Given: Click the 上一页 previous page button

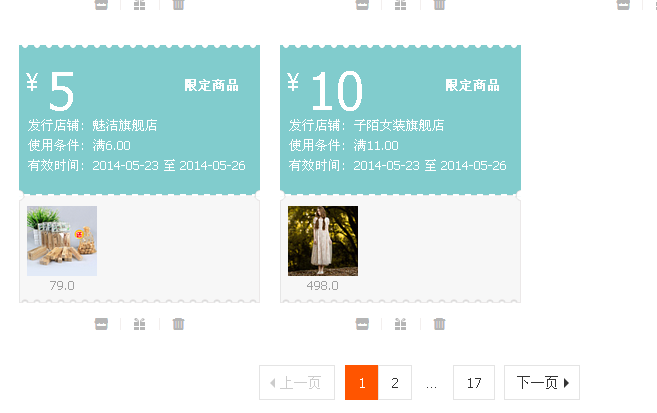Looking at the screenshot, I should tap(297, 383).
